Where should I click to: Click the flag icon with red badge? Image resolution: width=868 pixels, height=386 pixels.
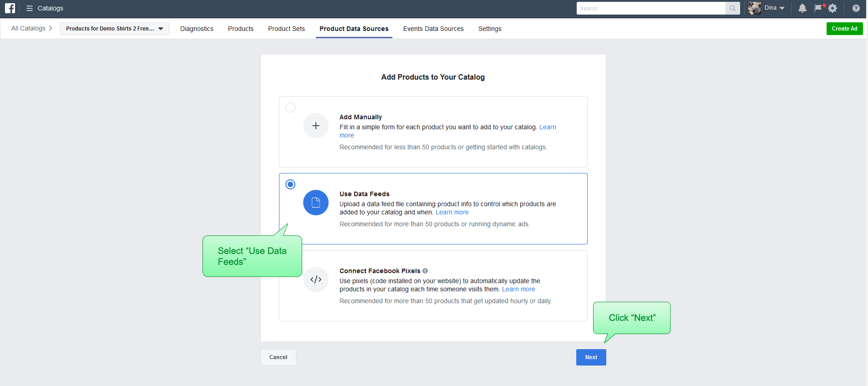819,8
